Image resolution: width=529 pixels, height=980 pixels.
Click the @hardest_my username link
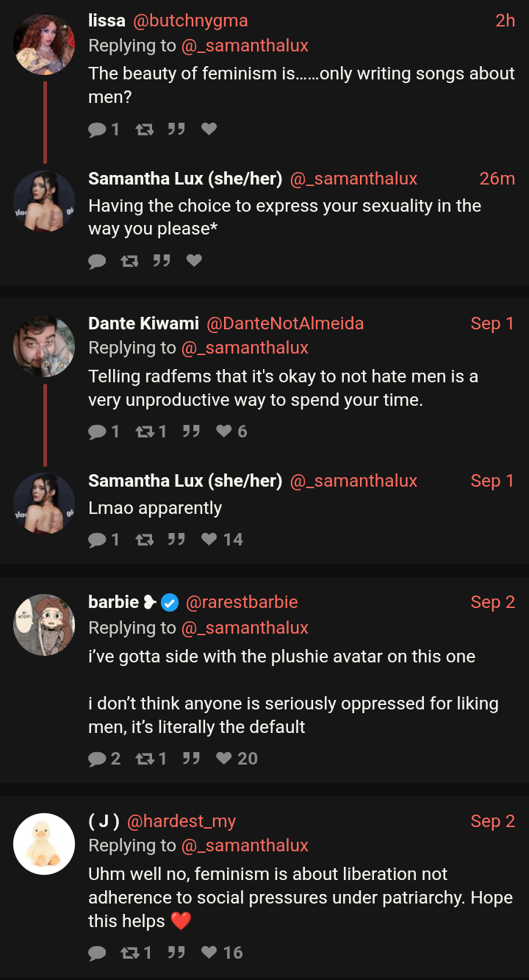[181, 821]
